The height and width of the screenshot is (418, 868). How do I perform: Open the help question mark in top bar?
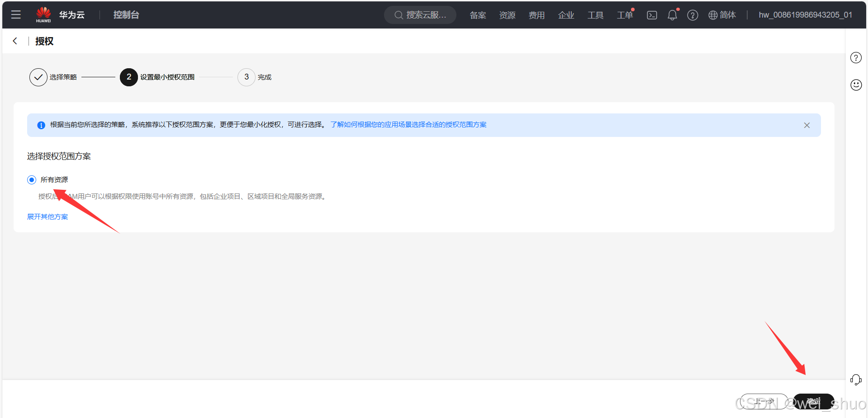tap(693, 15)
